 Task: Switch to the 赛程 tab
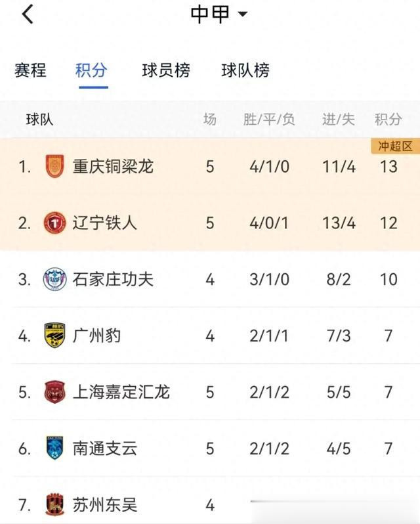pos(30,70)
